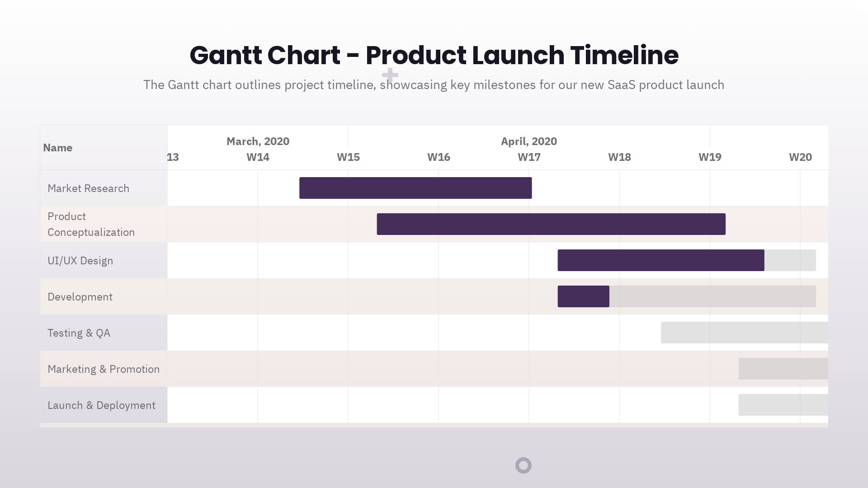Screen dimensions: 868x488
Task: Select the W20 week label
Action: click(800, 157)
